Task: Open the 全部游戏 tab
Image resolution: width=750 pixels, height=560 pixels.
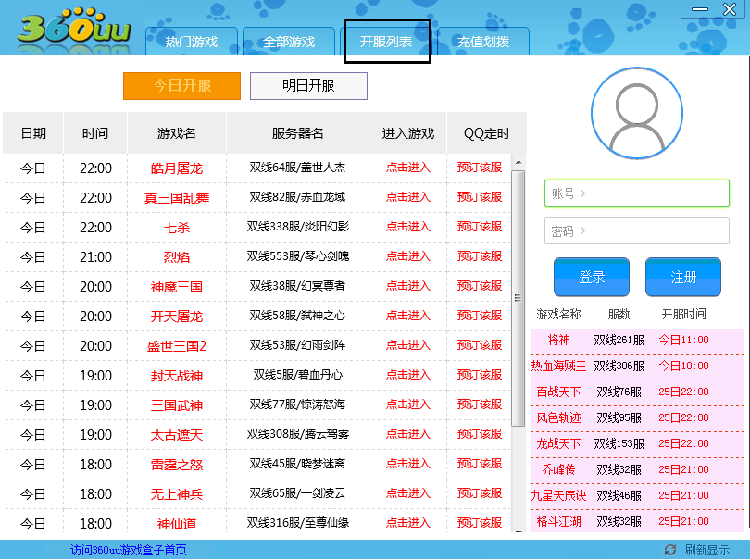Action: (289, 42)
